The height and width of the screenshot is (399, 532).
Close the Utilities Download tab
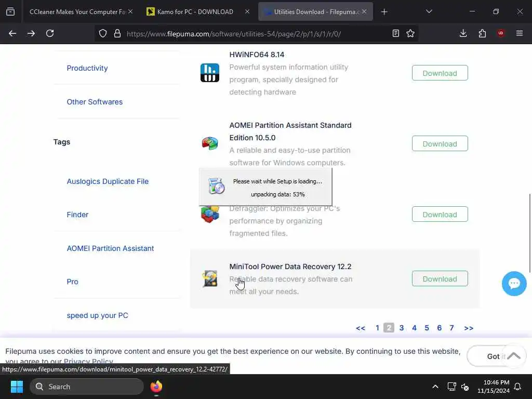[x=364, y=11]
